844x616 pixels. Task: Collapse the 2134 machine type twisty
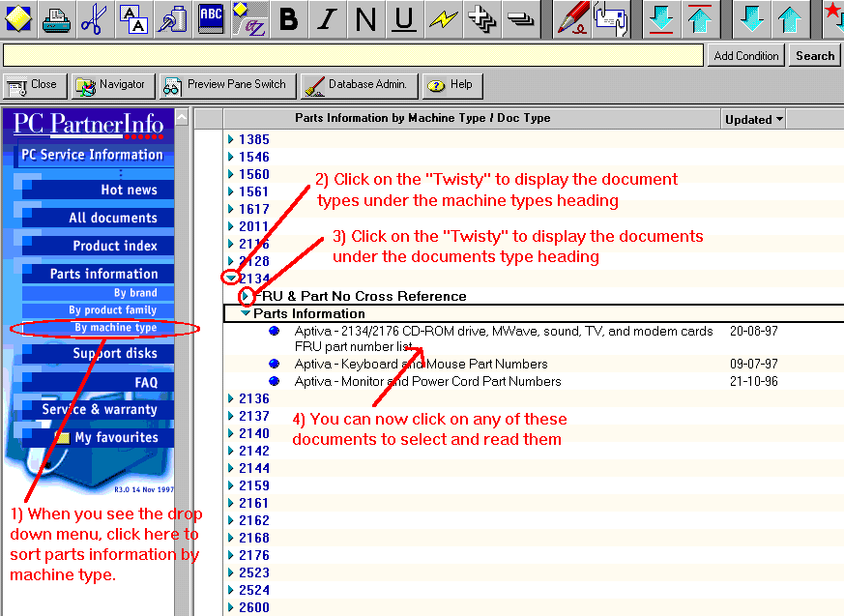pos(231,279)
